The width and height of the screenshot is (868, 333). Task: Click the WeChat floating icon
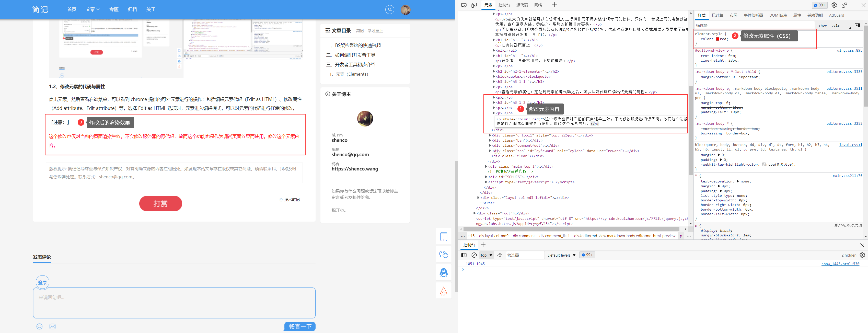pyautogui.click(x=444, y=255)
